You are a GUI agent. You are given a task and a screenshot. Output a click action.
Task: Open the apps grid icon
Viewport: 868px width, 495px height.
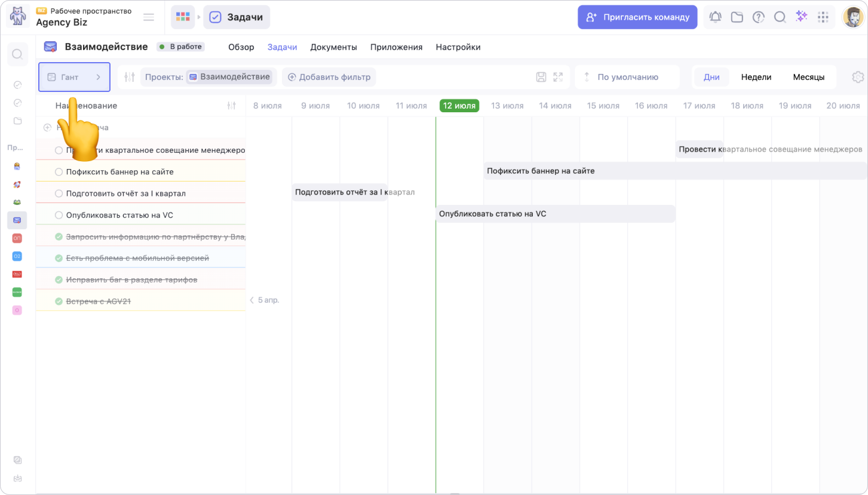[x=823, y=17]
